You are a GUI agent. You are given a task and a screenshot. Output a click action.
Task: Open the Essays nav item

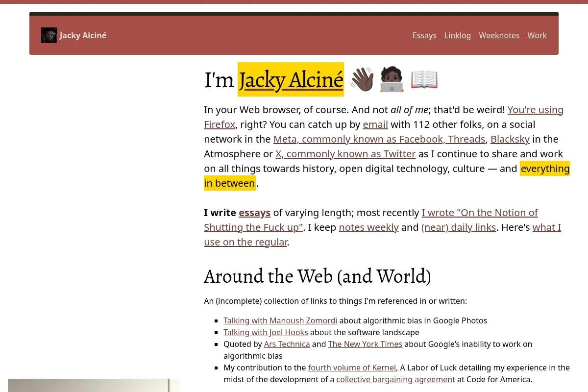pos(424,35)
